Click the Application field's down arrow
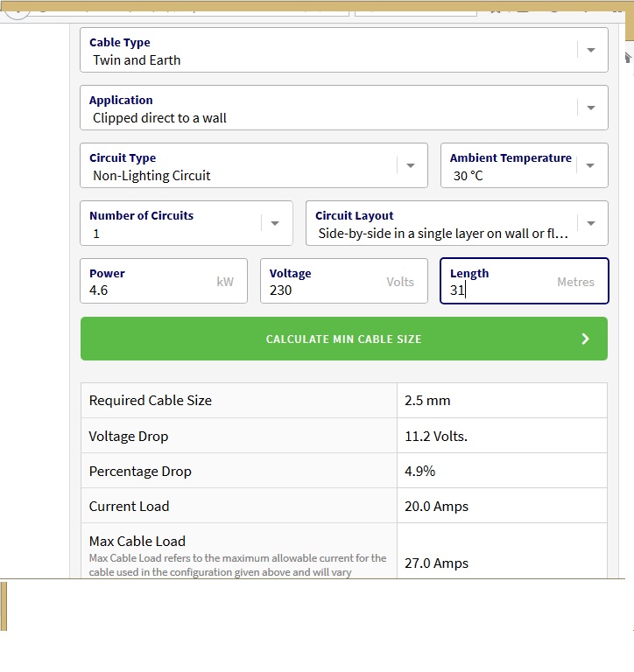The height and width of the screenshot is (672, 634). click(591, 108)
